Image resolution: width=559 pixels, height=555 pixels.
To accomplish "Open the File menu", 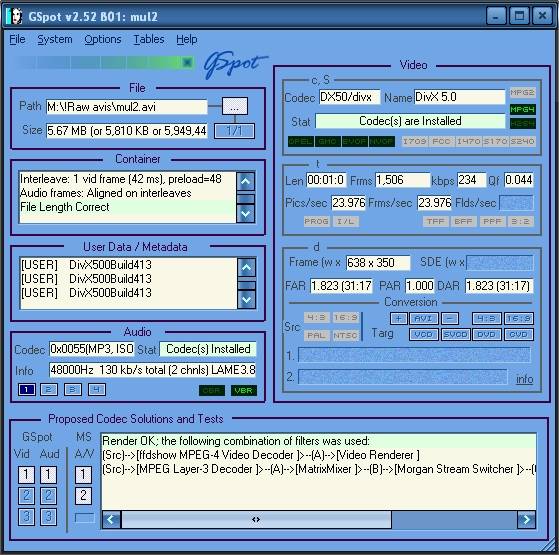I will click(x=17, y=39).
